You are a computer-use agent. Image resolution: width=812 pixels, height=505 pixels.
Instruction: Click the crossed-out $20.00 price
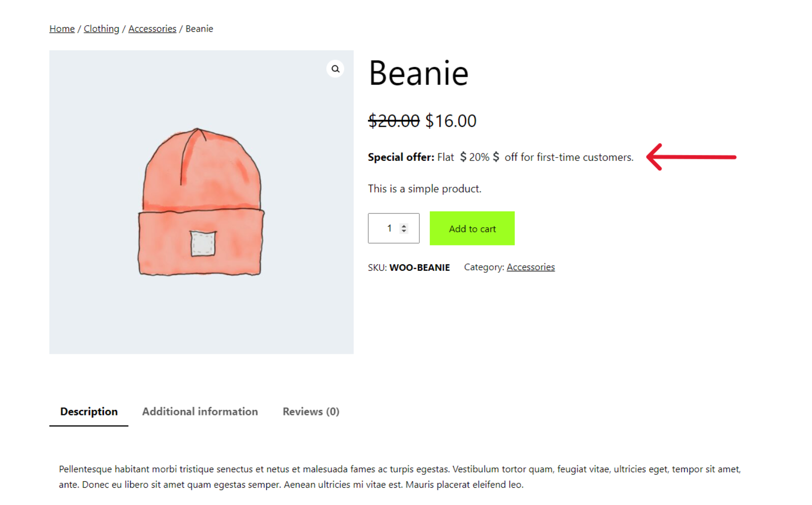tap(394, 120)
